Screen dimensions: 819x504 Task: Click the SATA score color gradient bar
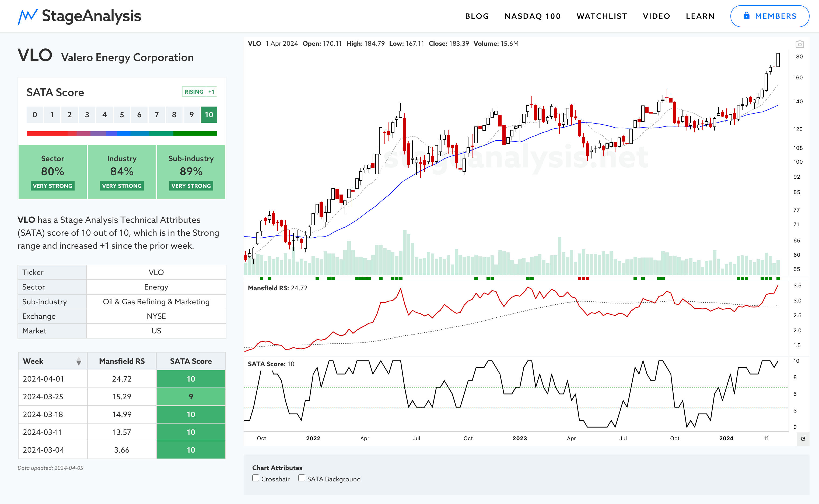(x=122, y=133)
